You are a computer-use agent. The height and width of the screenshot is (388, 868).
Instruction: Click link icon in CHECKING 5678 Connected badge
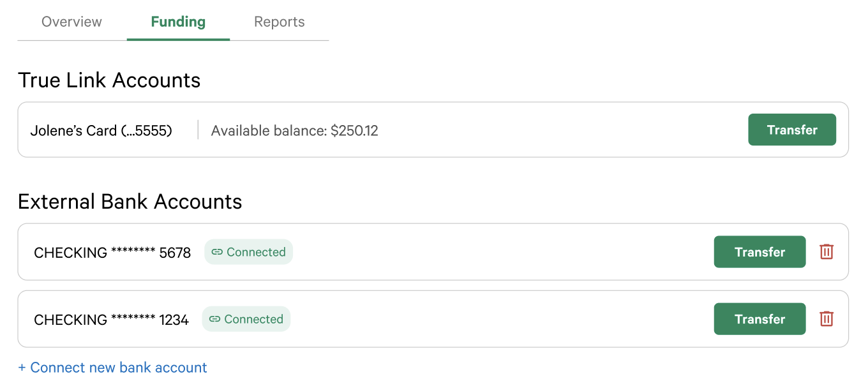click(217, 252)
